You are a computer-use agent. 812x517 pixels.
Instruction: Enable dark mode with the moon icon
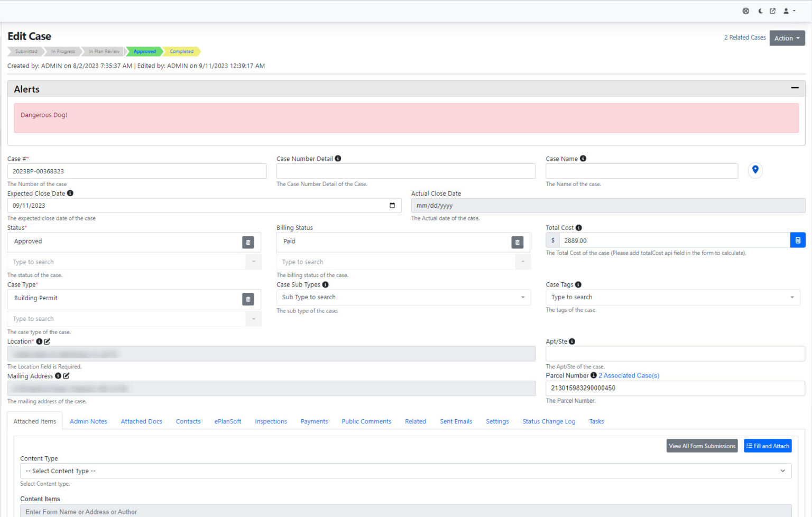[760, 11]
